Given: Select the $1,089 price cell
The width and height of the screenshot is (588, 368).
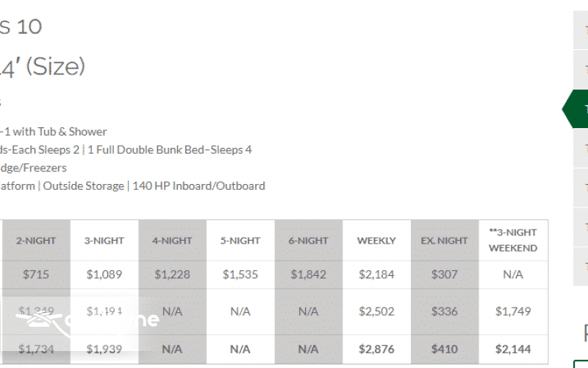Looking at the screenshot, I should 104,275.
